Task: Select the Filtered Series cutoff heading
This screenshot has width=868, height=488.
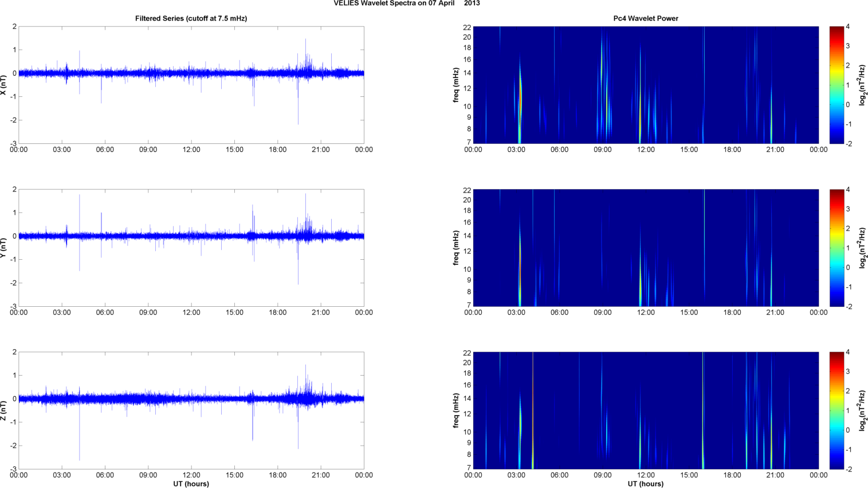Action: (191, 18)
